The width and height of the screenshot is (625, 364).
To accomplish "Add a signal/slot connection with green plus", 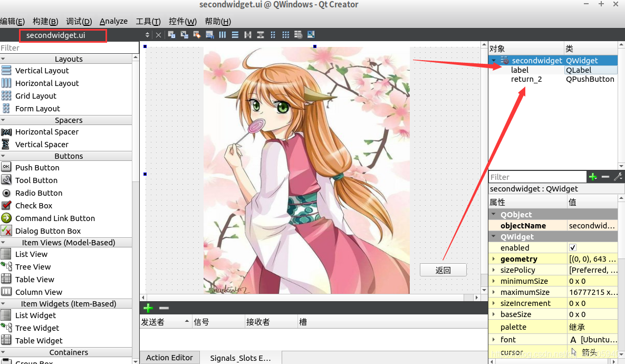I will coord(148,308).
